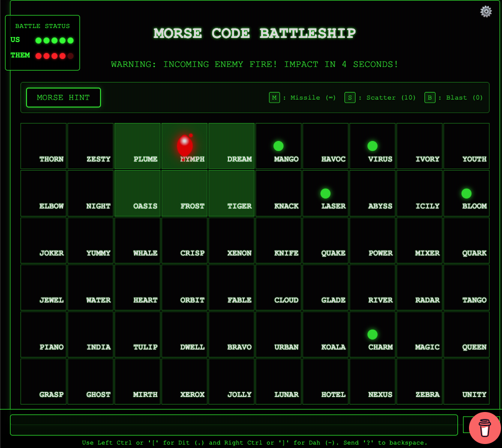Click the BATTLE STATUS panel
Image resolution: width=502 pixels, height=448 pixels.
pyautogui.click(x=42, y=42)
